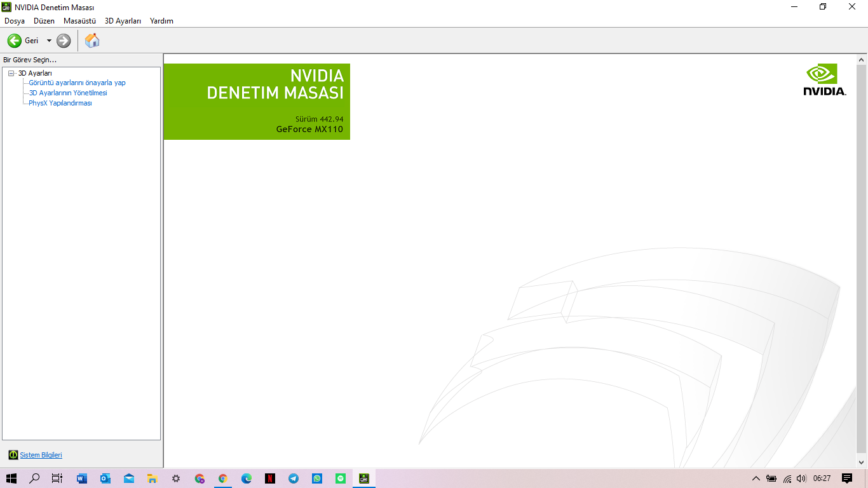Open the Geri history dropdown arrow
Screen dimensions: 868x488
pyautogui.click(x=49, y=41)
